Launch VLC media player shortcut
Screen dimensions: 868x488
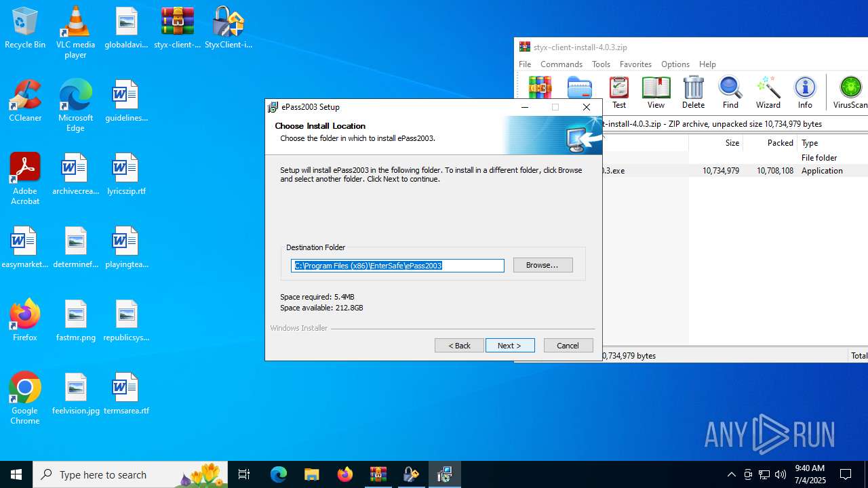click(75, 33)
